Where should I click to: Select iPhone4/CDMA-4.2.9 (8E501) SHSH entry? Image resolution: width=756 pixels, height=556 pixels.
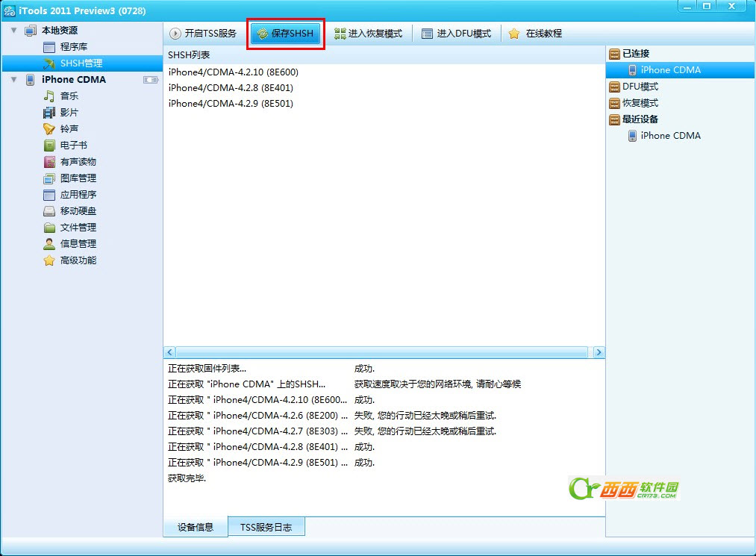click(231, 104)
